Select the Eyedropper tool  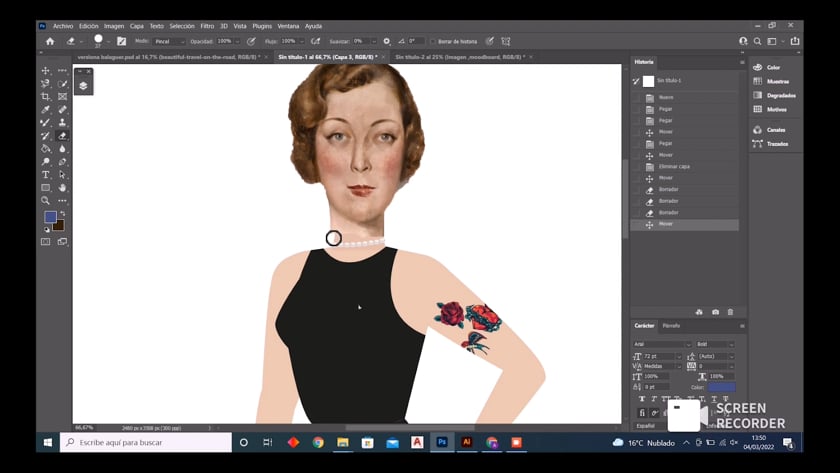tap(46, 109)
